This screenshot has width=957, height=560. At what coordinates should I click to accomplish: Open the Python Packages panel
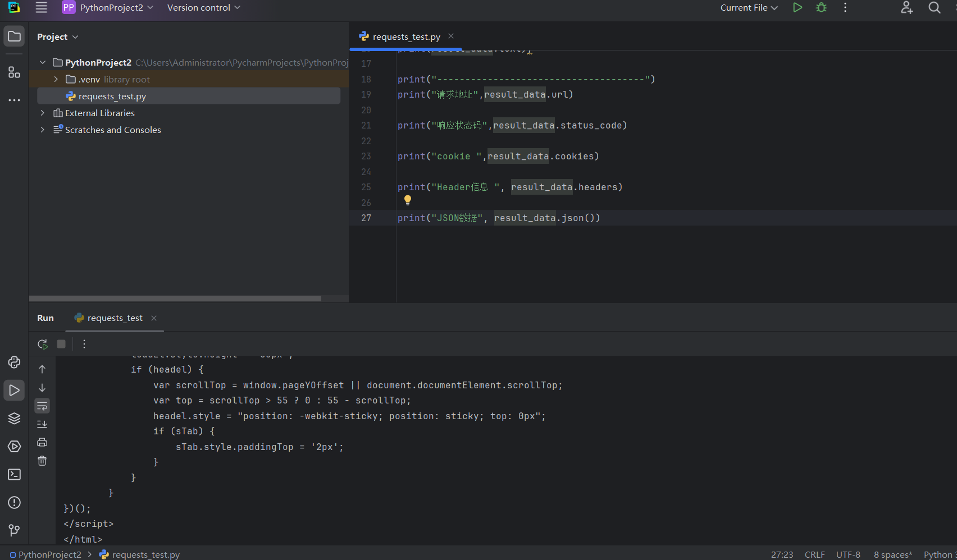(x=14, y=418)
